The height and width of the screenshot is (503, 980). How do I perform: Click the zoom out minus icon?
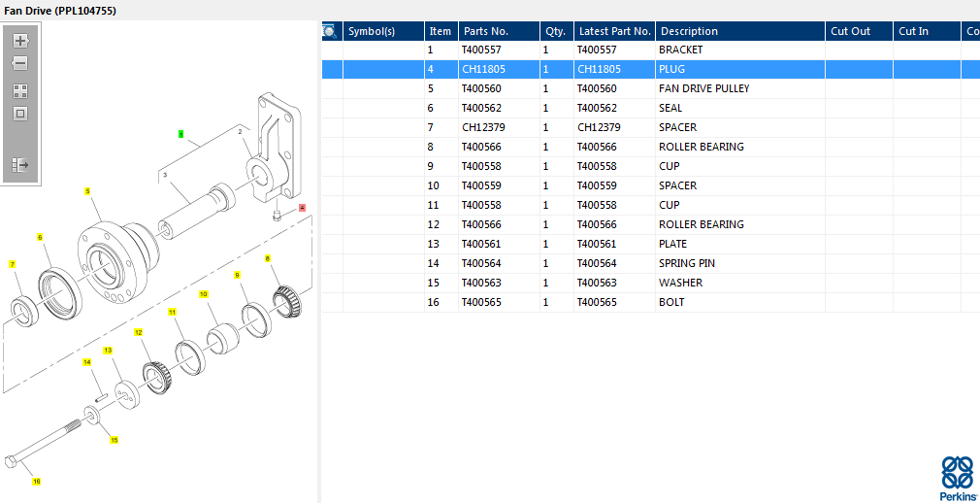pyautogui.click(x=20, y=63)
